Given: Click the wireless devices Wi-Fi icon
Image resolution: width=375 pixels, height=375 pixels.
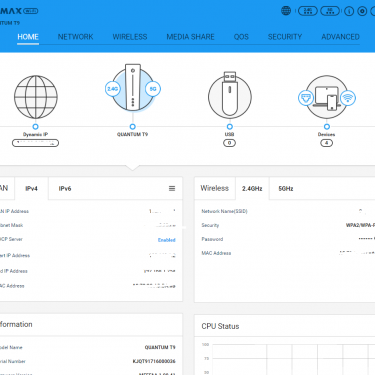Looking at the screenshot, I should coord(348,98).
